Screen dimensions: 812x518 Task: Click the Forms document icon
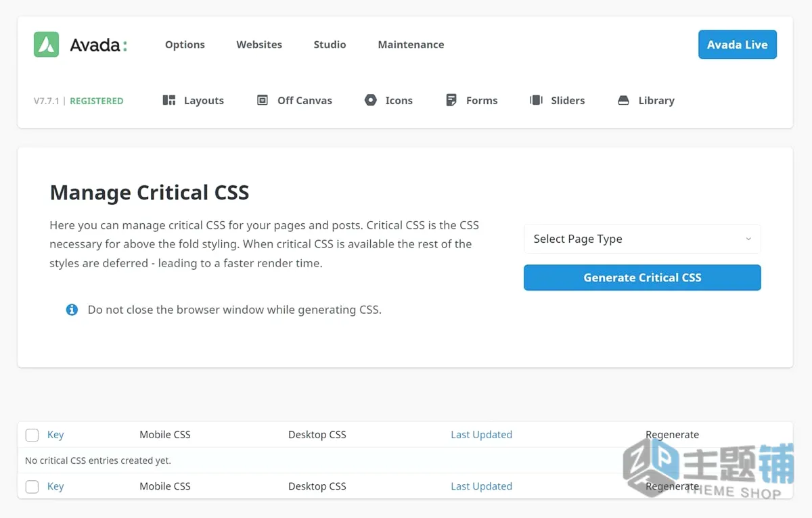pyautogui.click(x=451, y=100)
